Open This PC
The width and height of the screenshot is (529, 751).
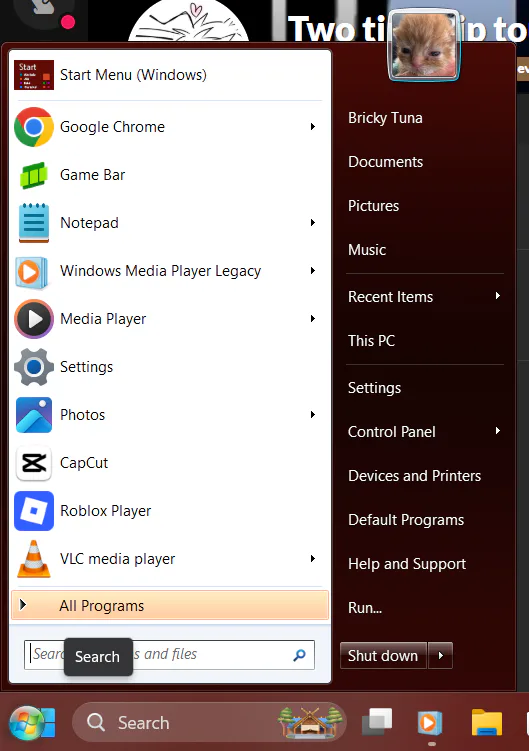(x=371, y=341)
